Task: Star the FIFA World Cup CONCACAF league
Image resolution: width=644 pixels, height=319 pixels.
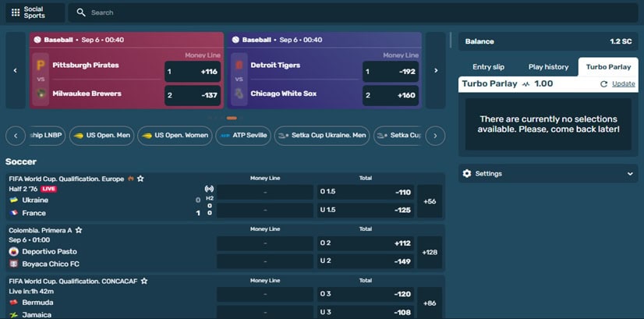Action: coord(144,281)
